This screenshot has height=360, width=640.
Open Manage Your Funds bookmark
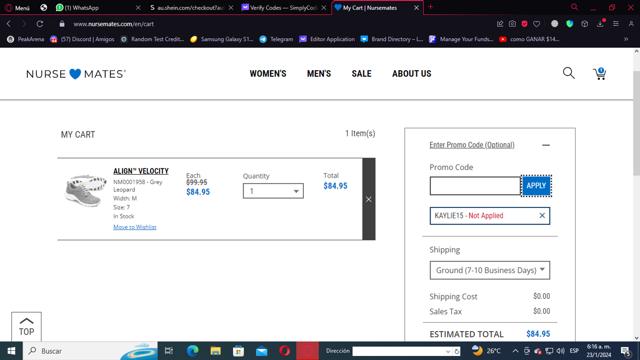(461, 39)
